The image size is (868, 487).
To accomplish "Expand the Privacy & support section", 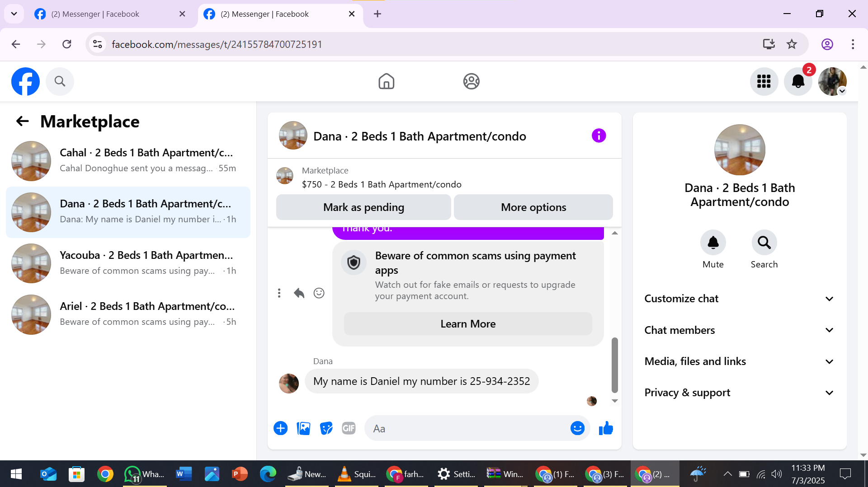I will click(x=739, y=393).
